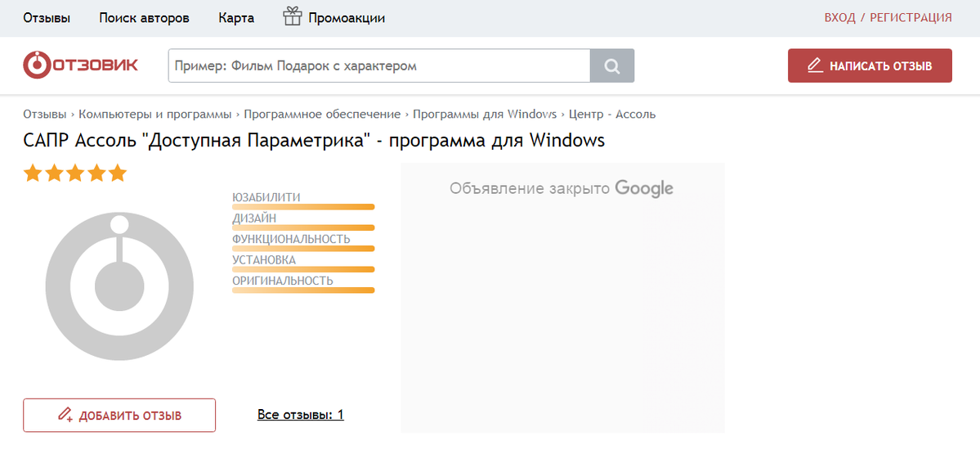The image size is (980, 450).
Task: Click the ДИЗАЙН rating bar
Action: click(303, 227)
